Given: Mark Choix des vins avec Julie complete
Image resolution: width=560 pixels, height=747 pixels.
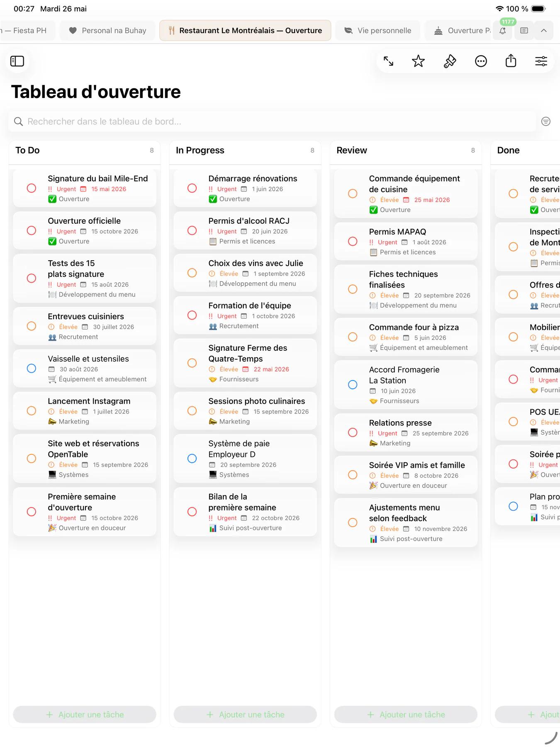Looking at the screenshot, I should (192, 273).
